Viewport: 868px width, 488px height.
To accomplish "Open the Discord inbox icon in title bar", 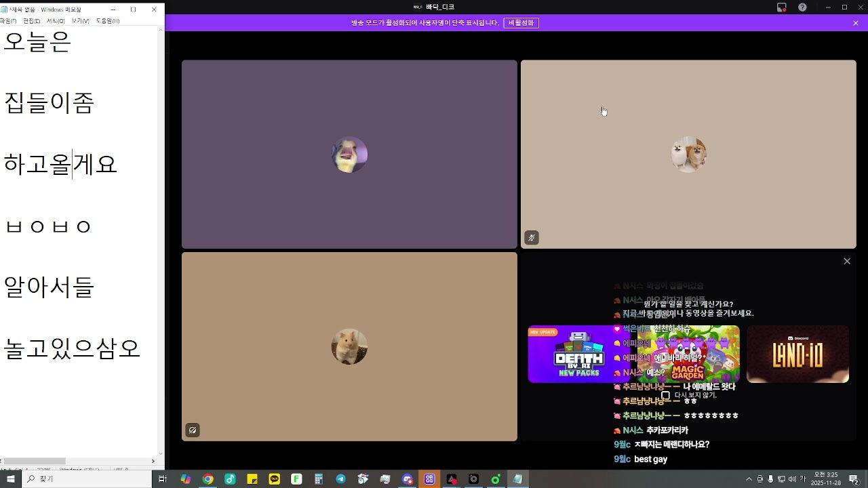I will (781, 7).
